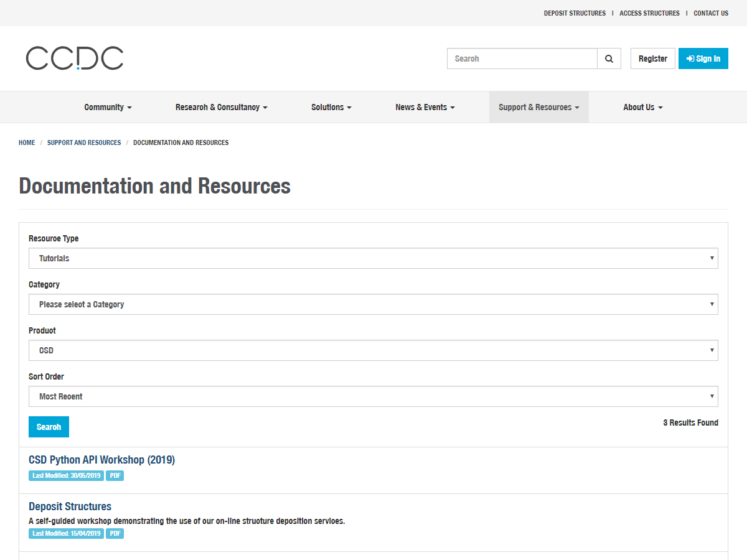The image size is (747, 560).
Task: Go to Home breadcrumb
Action: coord(27,142)
